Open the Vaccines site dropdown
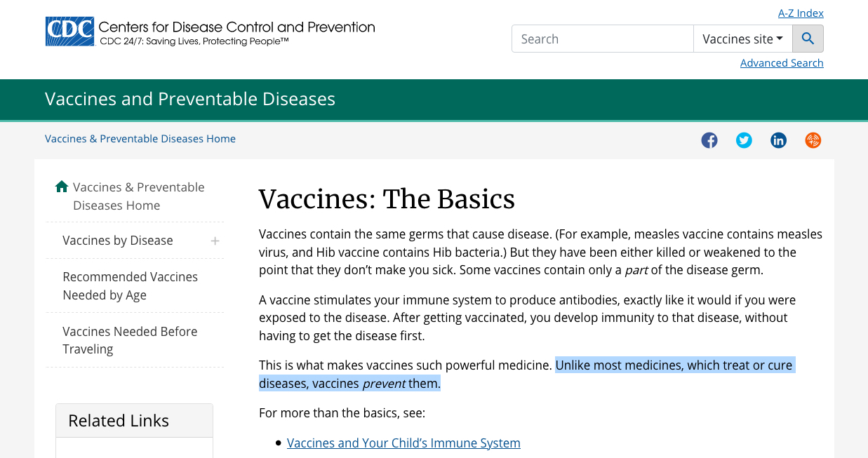The image size is (868, 458). pyautogui.click(x=742, y=39)
